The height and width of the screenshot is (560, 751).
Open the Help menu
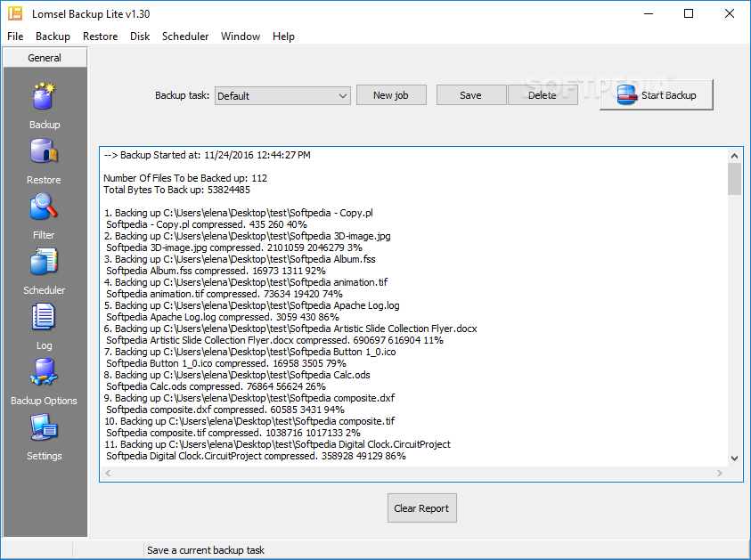(x=283, y=37)
